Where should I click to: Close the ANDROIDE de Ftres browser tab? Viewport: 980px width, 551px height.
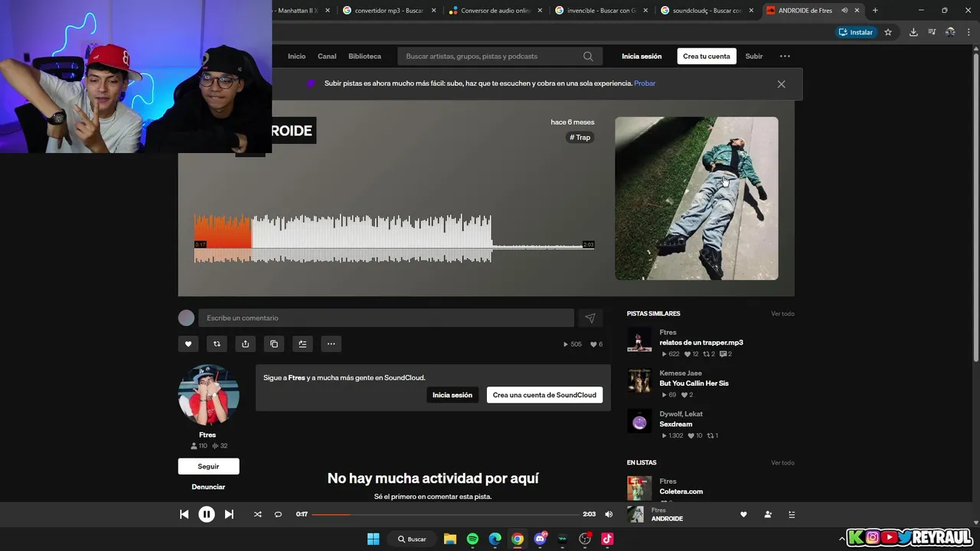[x=857, y=11]
